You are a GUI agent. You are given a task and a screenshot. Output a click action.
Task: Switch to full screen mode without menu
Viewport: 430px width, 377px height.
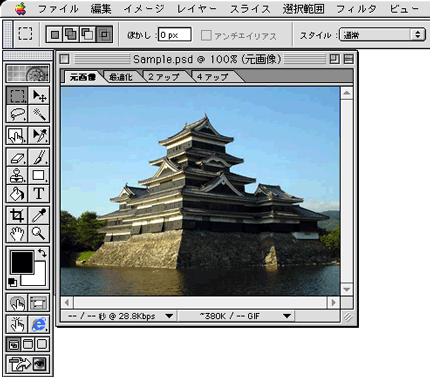[x=42, y=344]
